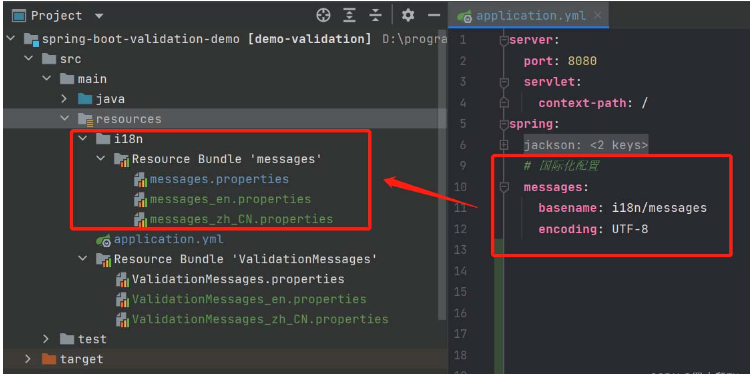This screenshot has width=754, height=374.
Task: Click the Project panel window icon
Action: coord(19,16)
